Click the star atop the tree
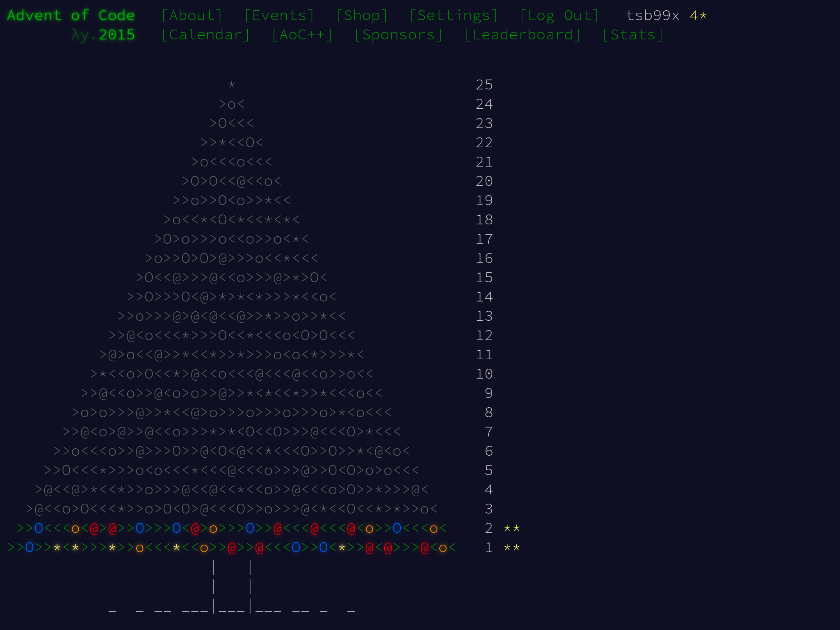This screenshot has width=840, height=630. click(232, 85)
